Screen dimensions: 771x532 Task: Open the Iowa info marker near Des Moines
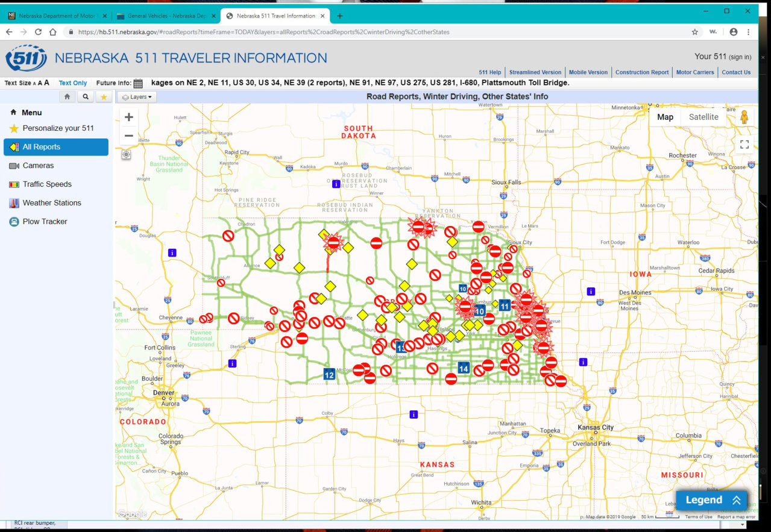(x=591, y=292)
